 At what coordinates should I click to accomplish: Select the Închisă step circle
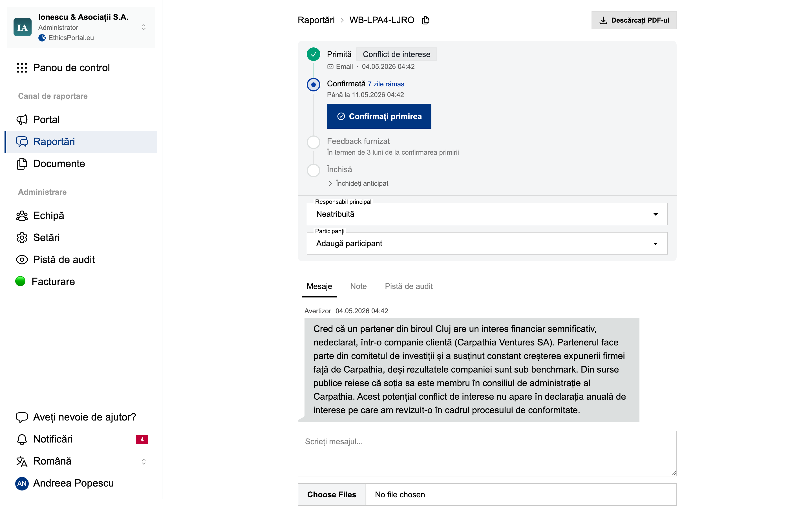(x=314, y=170)
